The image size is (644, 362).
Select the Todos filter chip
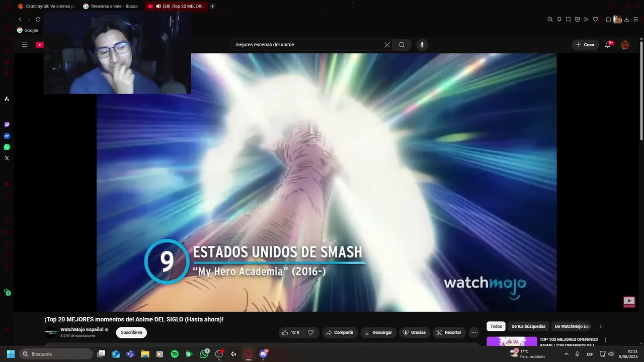pyautogui.click(x=496, y=326)
